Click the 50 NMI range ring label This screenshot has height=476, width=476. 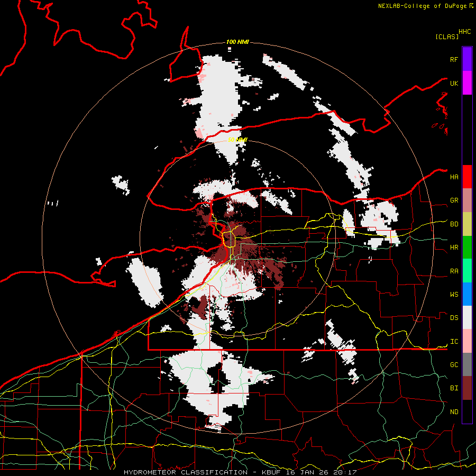[237, 140]
